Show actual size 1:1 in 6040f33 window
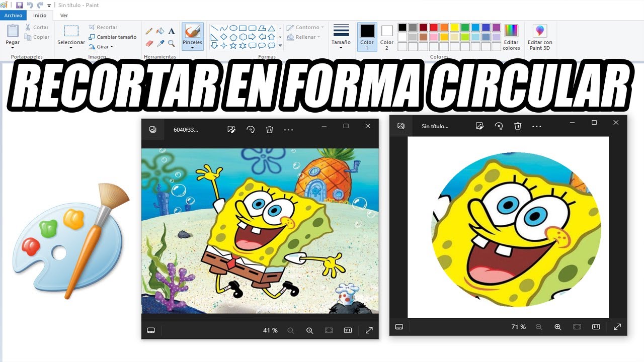Image resolution: width=644 pixels, height=362 pixels. (348, 330)
